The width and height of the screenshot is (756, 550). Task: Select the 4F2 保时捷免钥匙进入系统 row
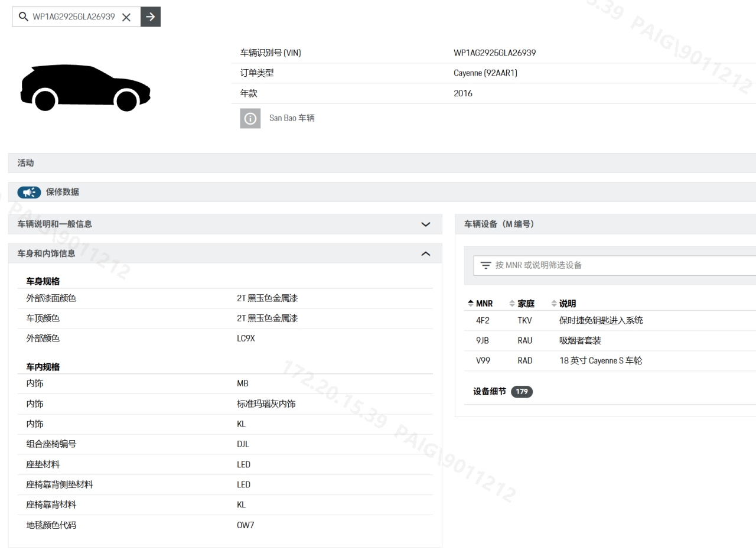coord(601,321)
